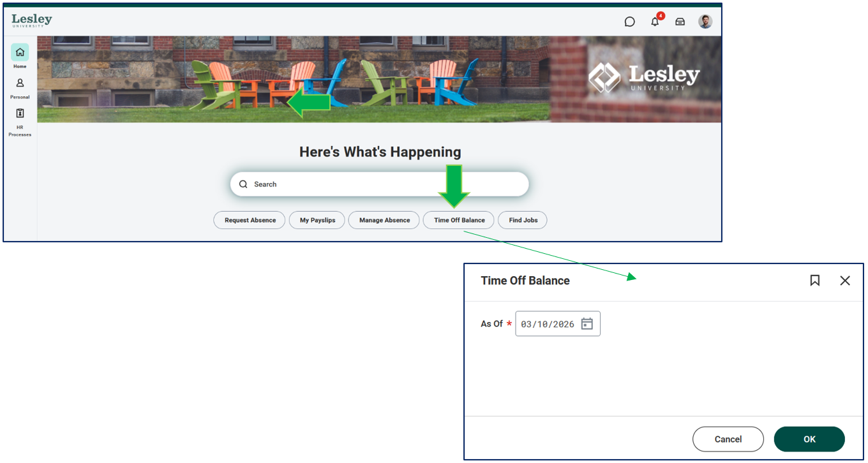This screenshot has width=868, height=463.
Task: Click the As Of date field
Action: coord(558,324)
